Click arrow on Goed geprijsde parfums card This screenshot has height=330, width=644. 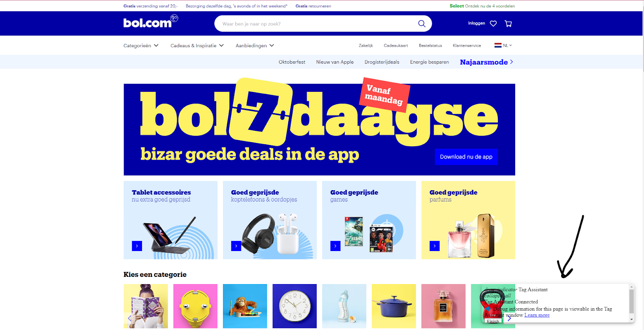(435, 246)
